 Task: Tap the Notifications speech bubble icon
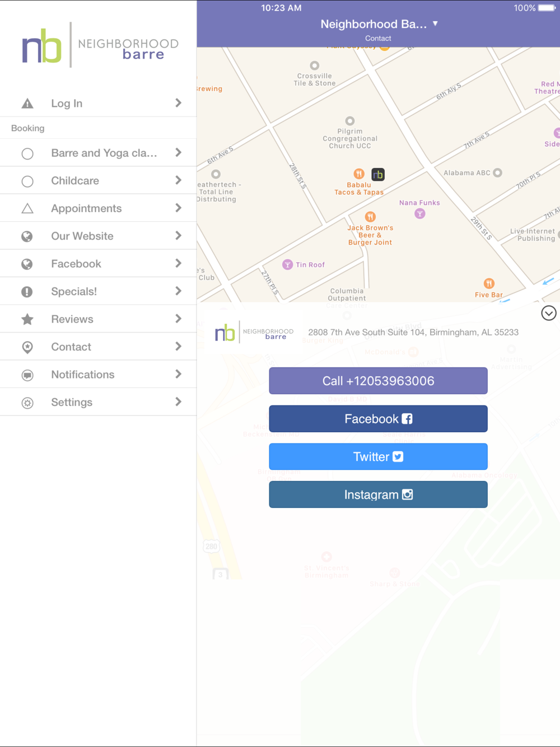pyautogui.click(x=27, y=375)
